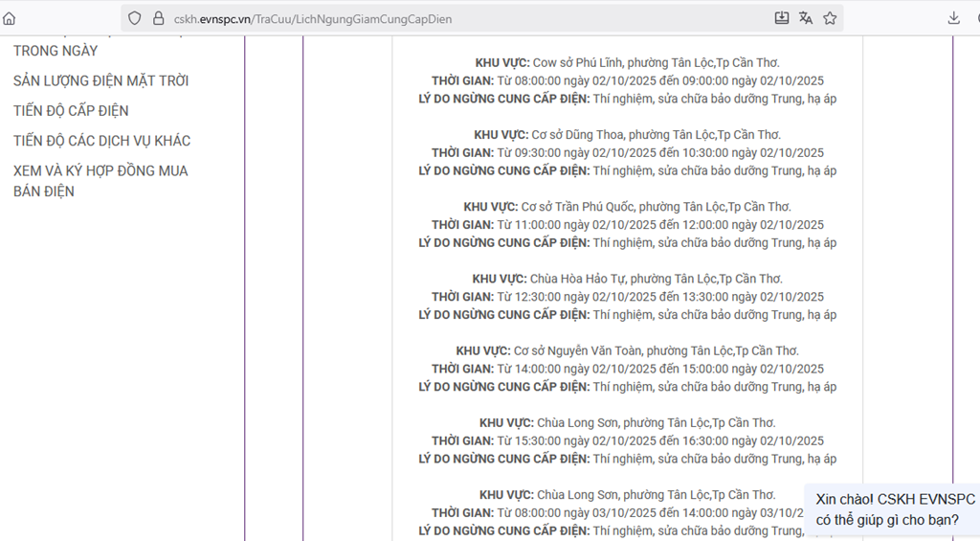Bookmark this page with the star icon
The height and width of the screenshot is (541, 980).
click(x=830, y=18)
